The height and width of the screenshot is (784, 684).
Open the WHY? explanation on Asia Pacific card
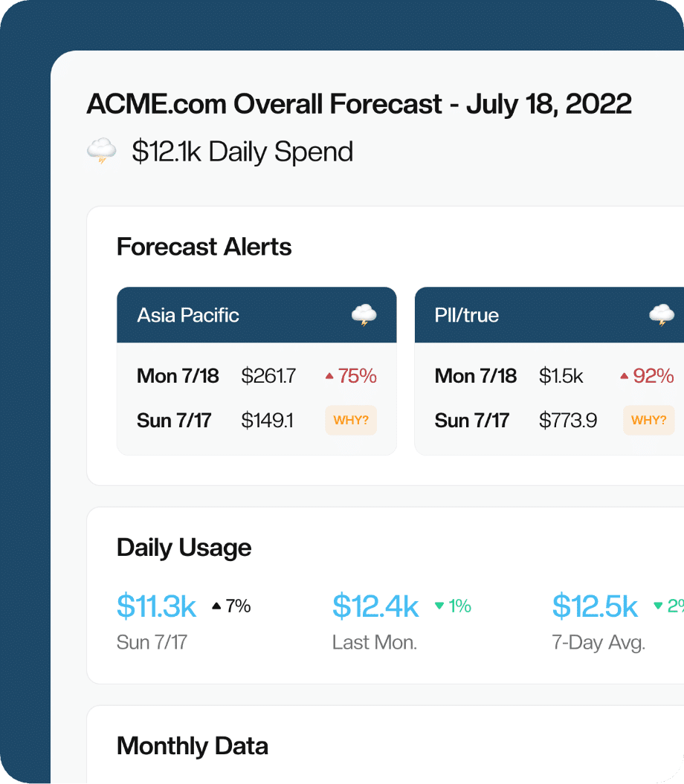pyautogui.click(x=351, y=420)
